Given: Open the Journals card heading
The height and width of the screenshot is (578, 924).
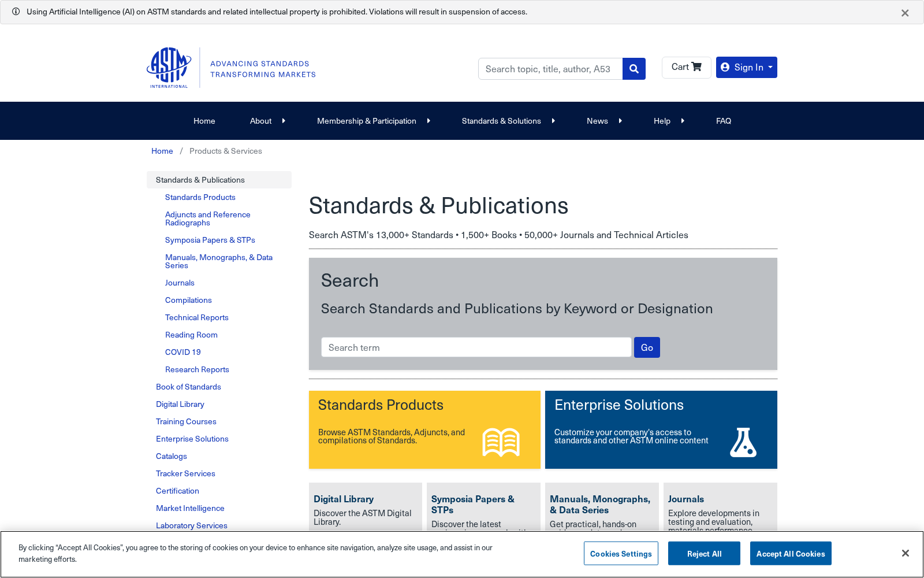Looking at the screenshot, I should click(x=686, y=499).
